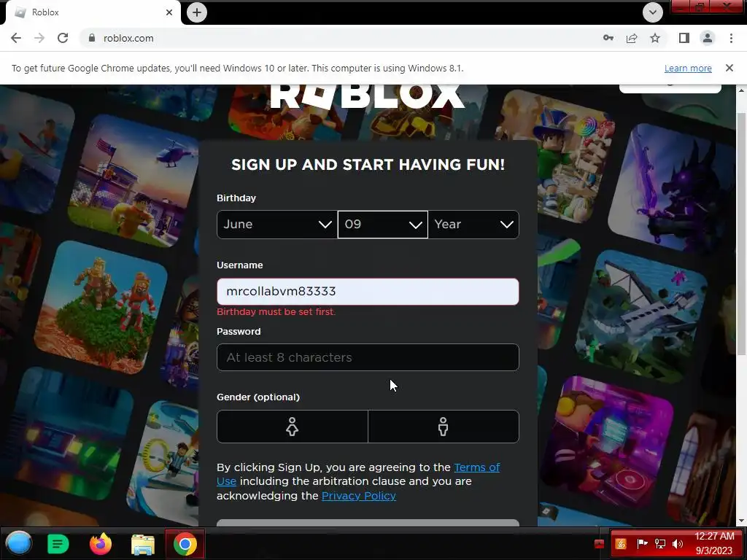This screenshot has width=747, height=560.
Task: Open the birthday Day dropdown showing 09
Action: point(382,225)
